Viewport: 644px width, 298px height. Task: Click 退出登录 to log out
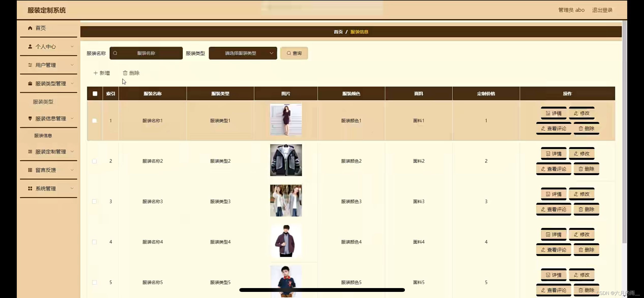[602, 10]
